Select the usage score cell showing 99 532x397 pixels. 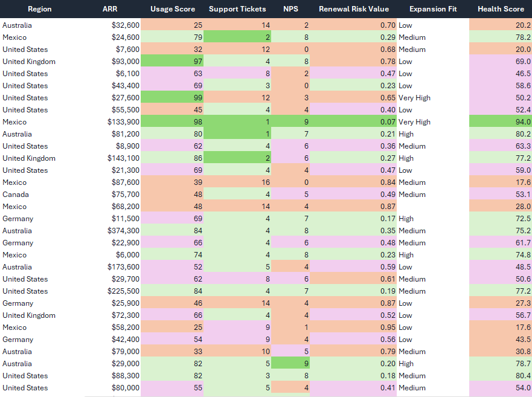click(172, 98)
